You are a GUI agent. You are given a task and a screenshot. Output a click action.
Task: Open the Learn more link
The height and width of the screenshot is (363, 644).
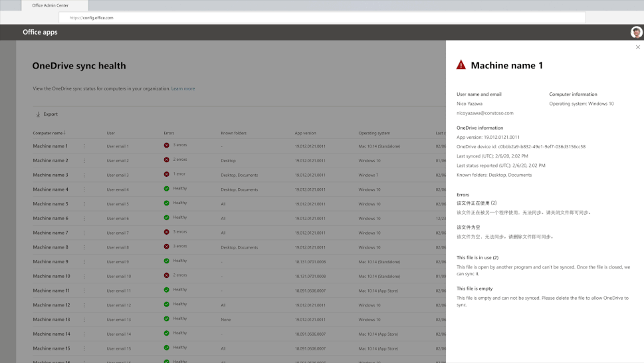point(183,88)
